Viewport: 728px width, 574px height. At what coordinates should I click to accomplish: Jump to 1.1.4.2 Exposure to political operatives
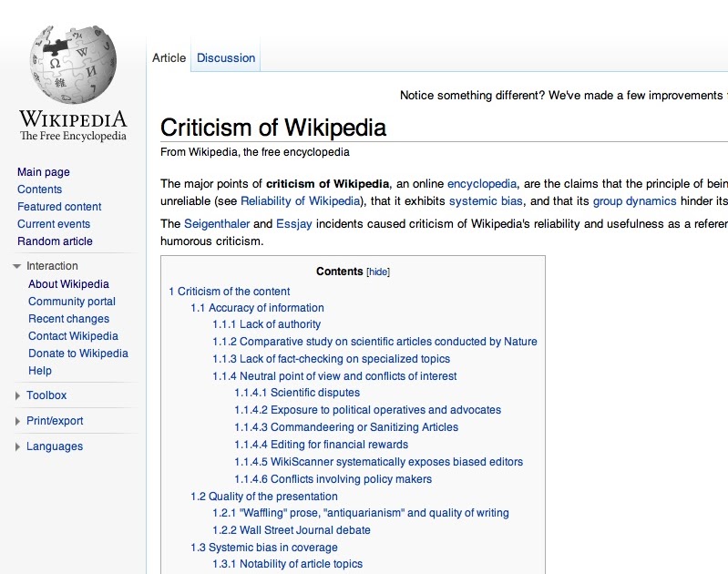(x=368, y=410)
